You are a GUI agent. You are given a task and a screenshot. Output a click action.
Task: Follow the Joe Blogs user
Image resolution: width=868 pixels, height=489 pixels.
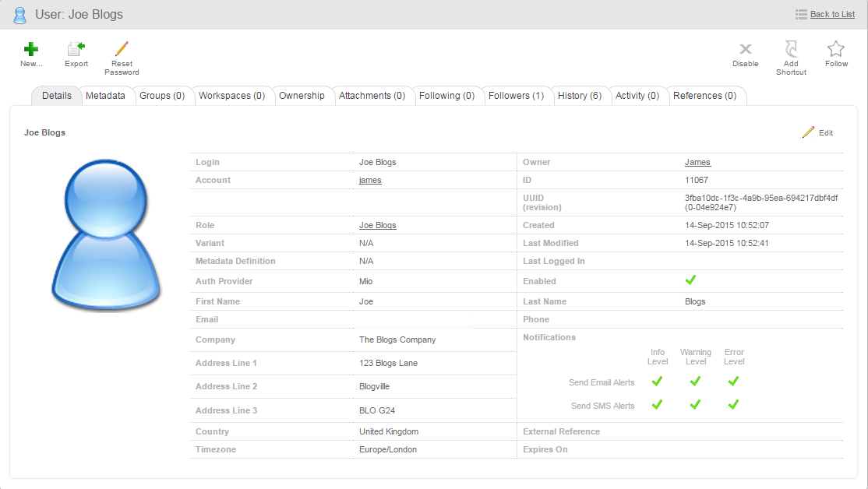pyautogui.click(x=836, y=50)
